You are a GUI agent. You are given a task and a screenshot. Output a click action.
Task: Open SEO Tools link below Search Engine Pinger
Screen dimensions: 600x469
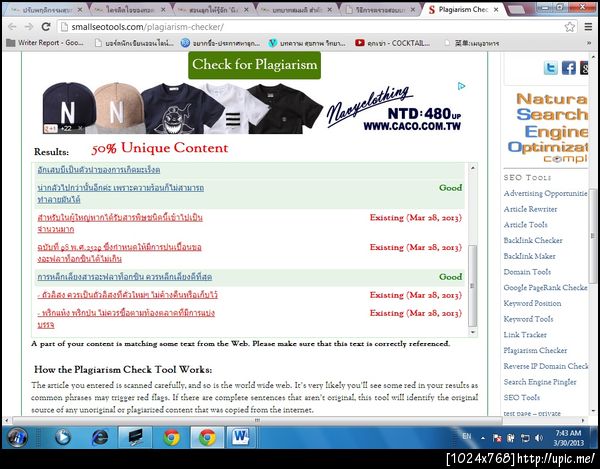click(x=522, y=397)
